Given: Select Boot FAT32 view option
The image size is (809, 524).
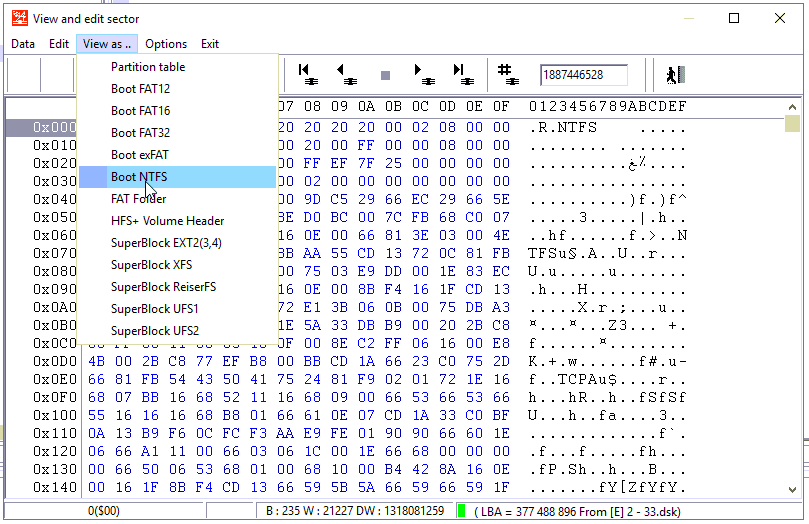Looking at the screenshot, I should tap(140, 133).
